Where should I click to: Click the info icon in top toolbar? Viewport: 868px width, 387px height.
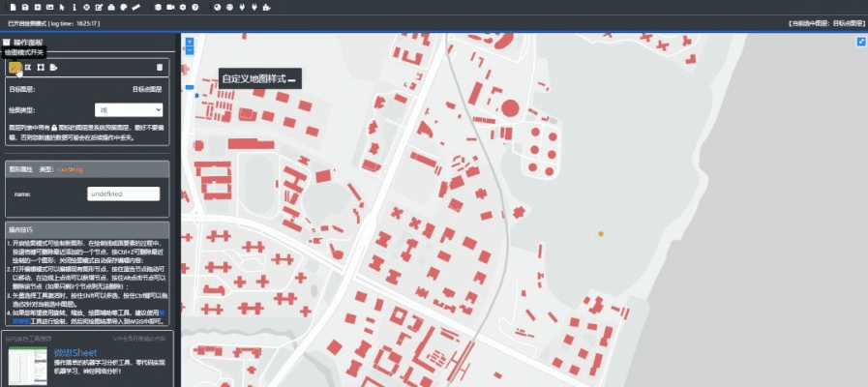tap(75, 7)
